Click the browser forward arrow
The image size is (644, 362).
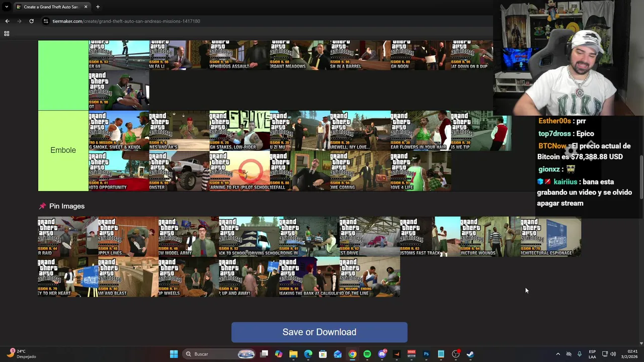(19, 21)
